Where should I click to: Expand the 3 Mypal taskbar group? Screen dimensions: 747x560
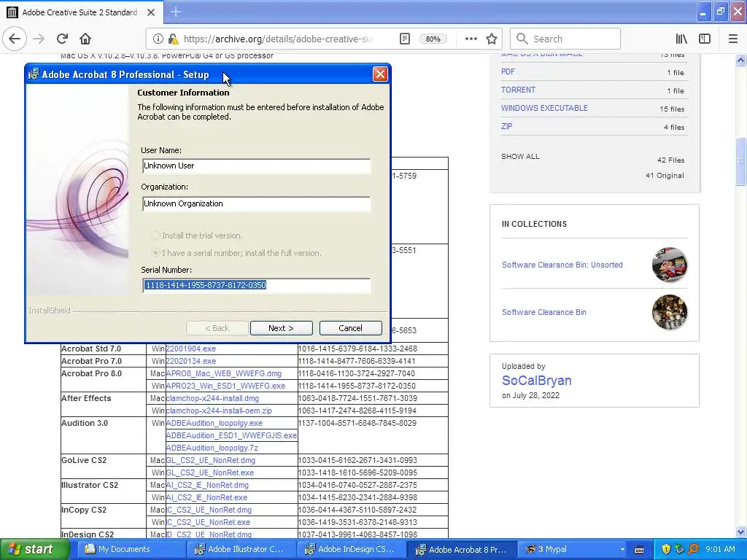(571, 549)
